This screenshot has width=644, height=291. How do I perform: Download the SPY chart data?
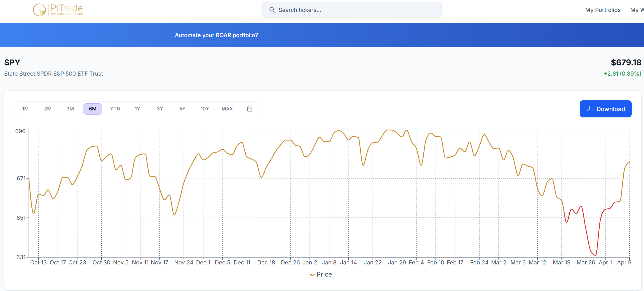(605, 109)
